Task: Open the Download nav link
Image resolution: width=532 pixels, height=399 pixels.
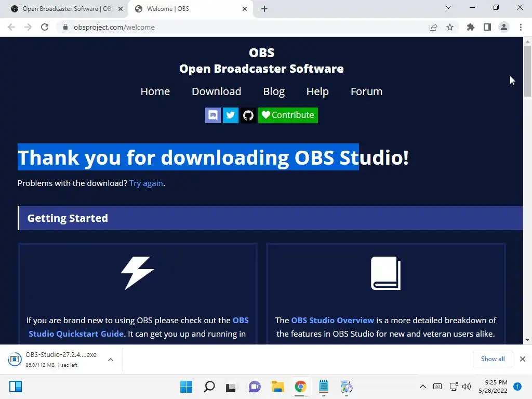Action: (x=217, y=91)
